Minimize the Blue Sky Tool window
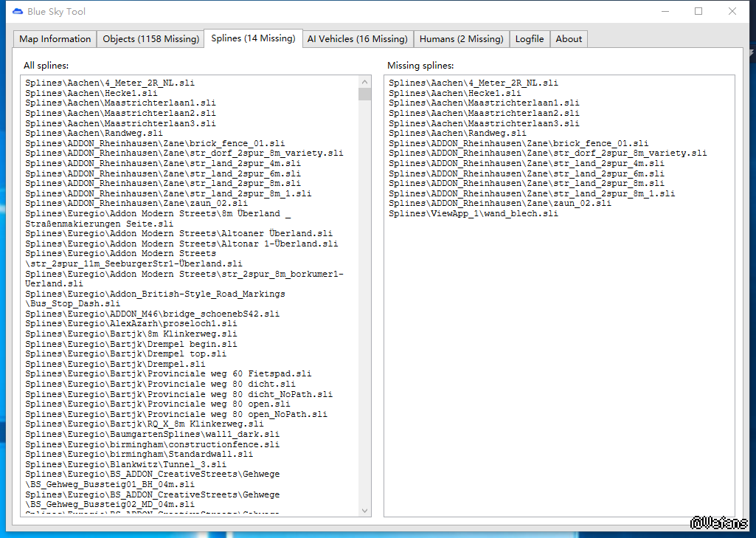Image resolution: width=756 pixels, height=538 pixels. [x=665, y=12]
